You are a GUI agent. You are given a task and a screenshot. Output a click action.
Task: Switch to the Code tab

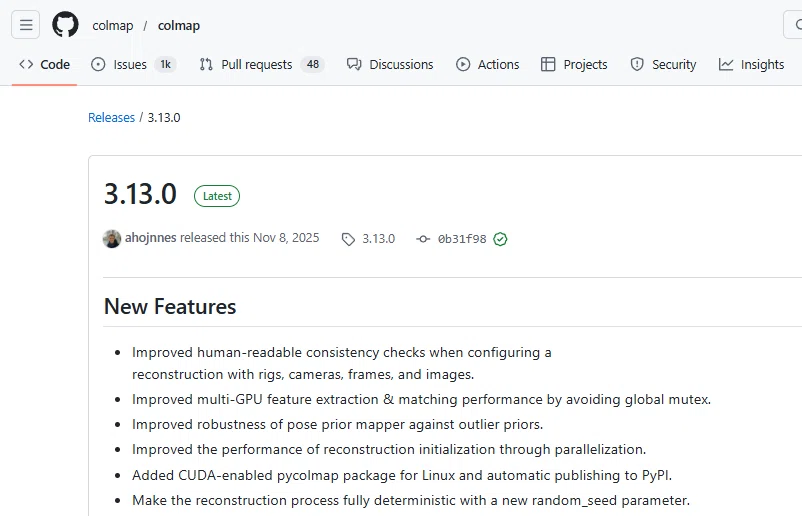(x=44, y=64)
